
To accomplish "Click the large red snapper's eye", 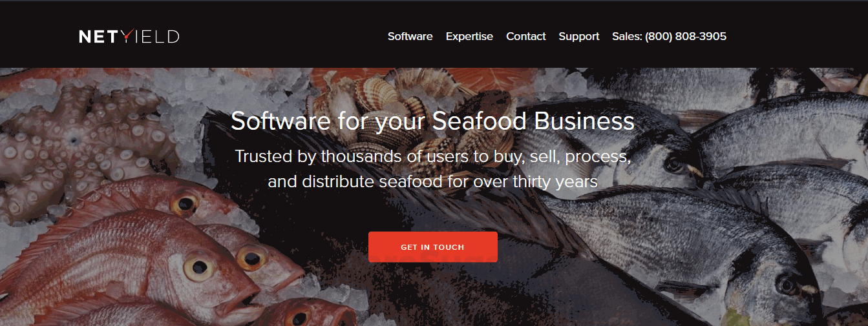I will point(199,267).
